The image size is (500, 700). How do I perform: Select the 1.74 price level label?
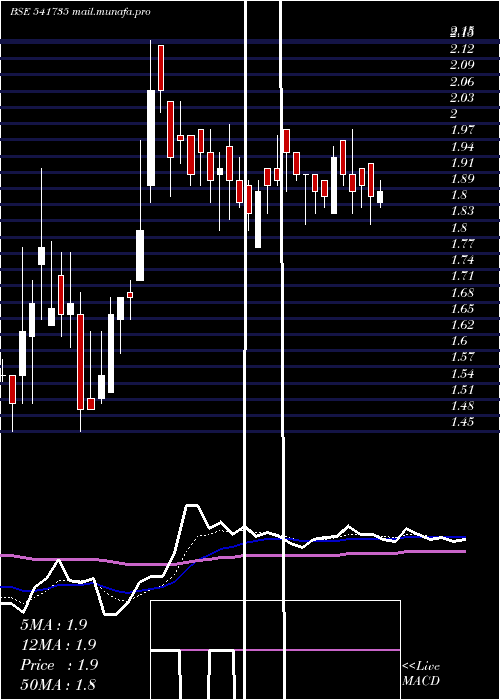(x=462, y=260)
